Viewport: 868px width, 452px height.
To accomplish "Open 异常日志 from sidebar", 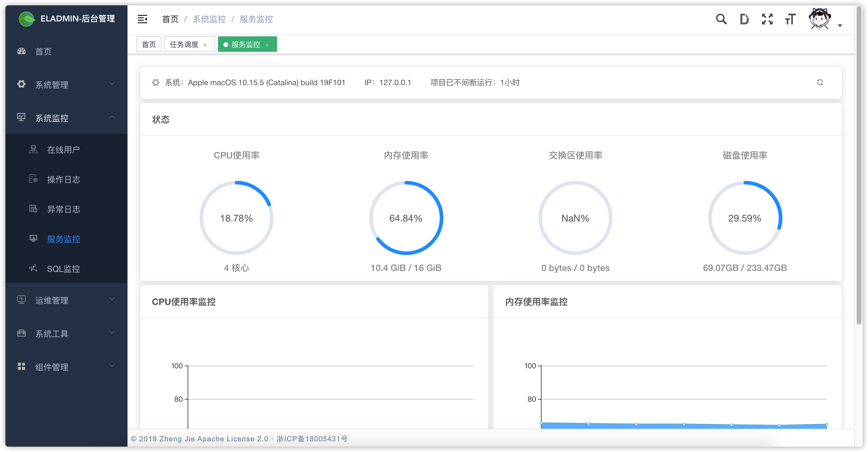I will [x=63, y=209].
